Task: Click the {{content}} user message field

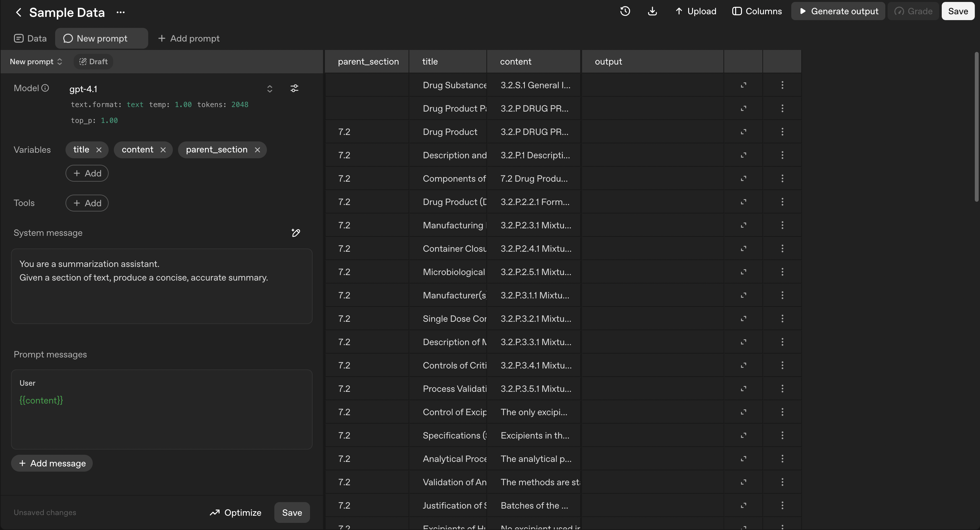Action: [x=41, y=400]
